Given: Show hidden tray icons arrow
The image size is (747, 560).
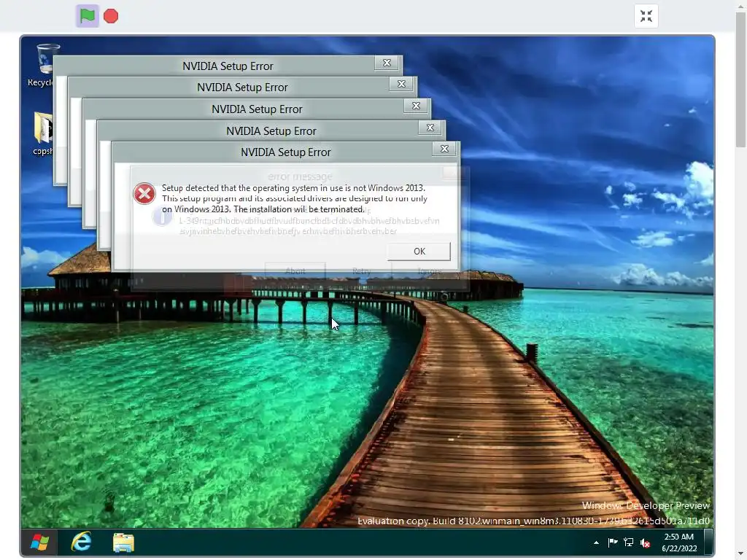Looking at the screenshot, I should coord(596,542).
